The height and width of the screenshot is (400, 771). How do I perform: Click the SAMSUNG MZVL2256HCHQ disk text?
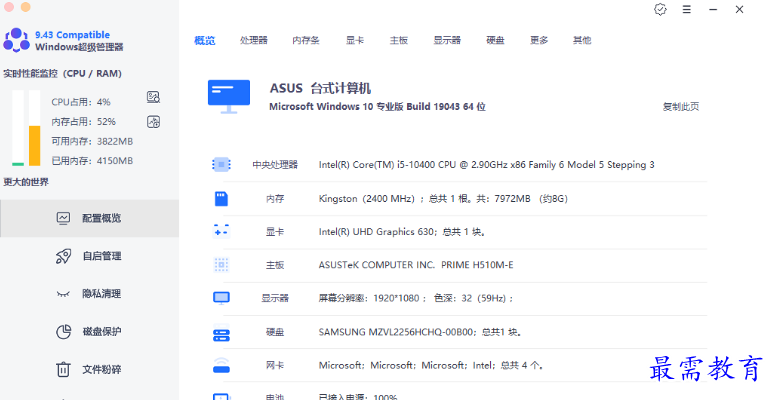(x=420, y=332)
